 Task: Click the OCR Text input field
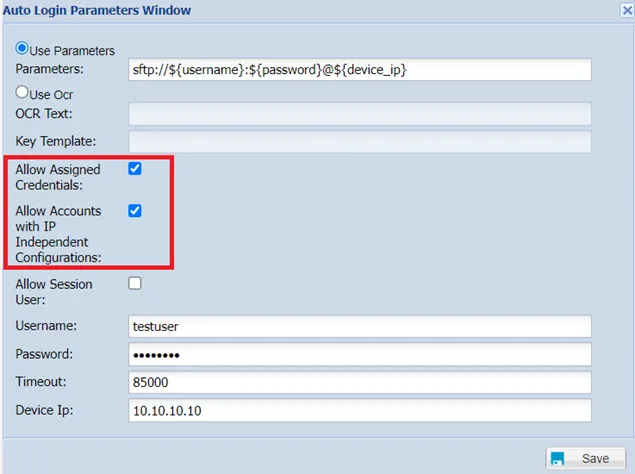coord(360,114)
